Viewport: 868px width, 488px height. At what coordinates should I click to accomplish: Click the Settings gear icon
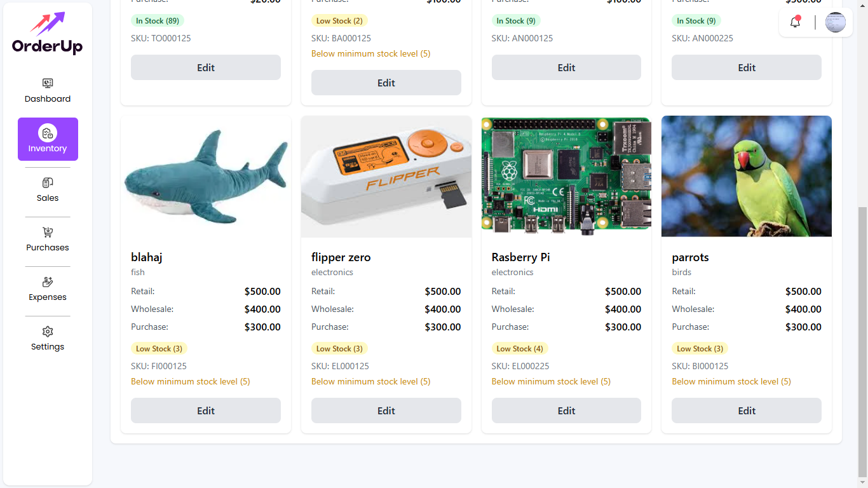[x=48, y=331]
